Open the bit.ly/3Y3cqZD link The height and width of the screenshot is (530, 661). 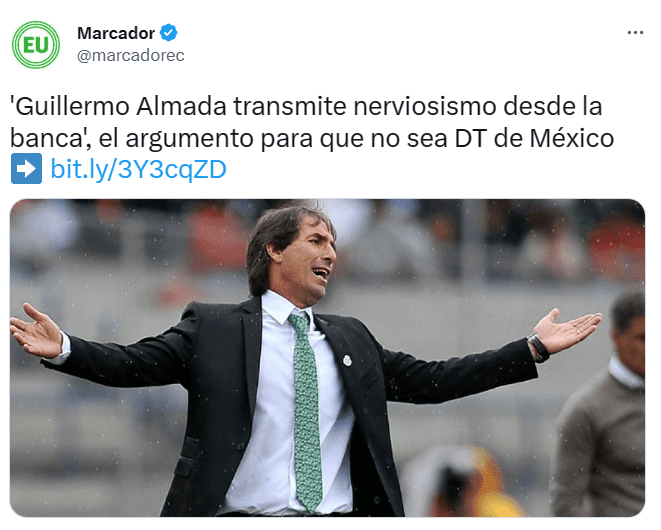[138, 169]
